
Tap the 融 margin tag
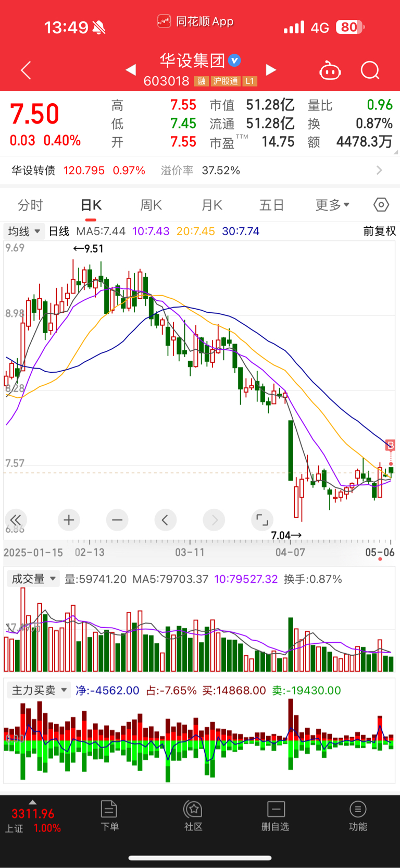[202, 81]
